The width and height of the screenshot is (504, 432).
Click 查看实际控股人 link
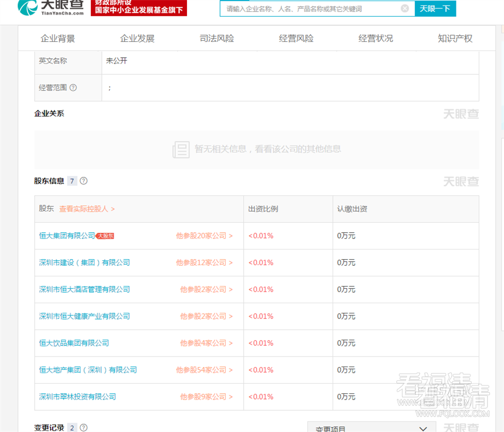87,209
